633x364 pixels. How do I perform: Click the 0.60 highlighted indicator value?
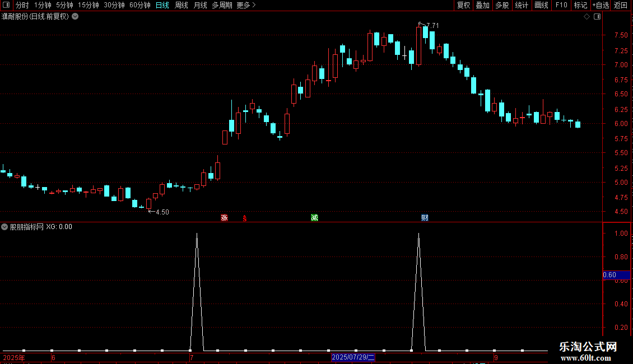(616, 275)
